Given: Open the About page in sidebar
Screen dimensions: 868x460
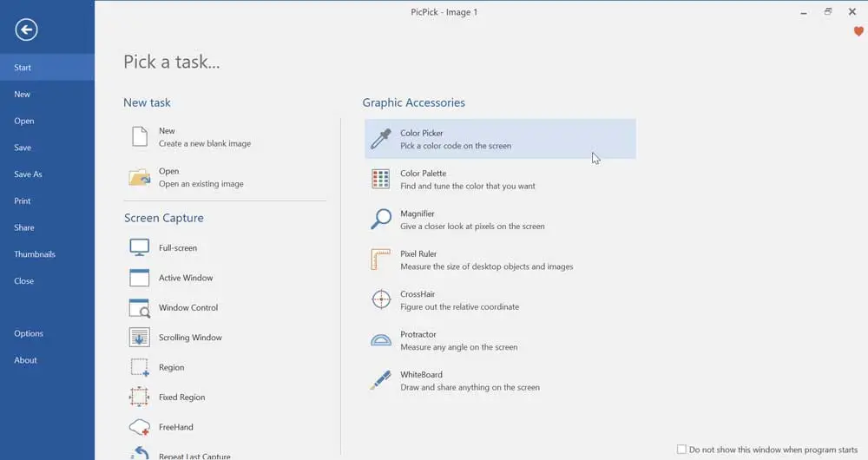Looking at the screenshot, I should pyautogui.click(x=47, y=360).
